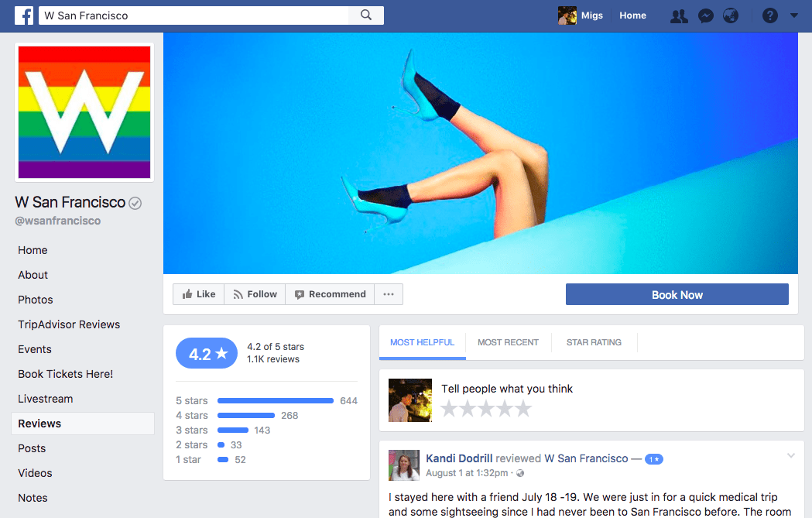Open Videos in the sidebar
812x518 pixels.
pyautogui.click(x=35, y=473)
